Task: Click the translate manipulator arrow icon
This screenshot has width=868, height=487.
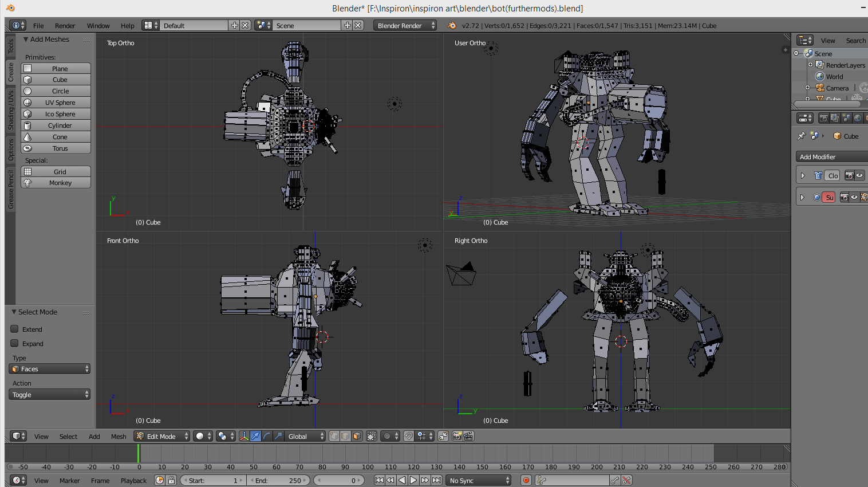Action: [x=255, y=437]
